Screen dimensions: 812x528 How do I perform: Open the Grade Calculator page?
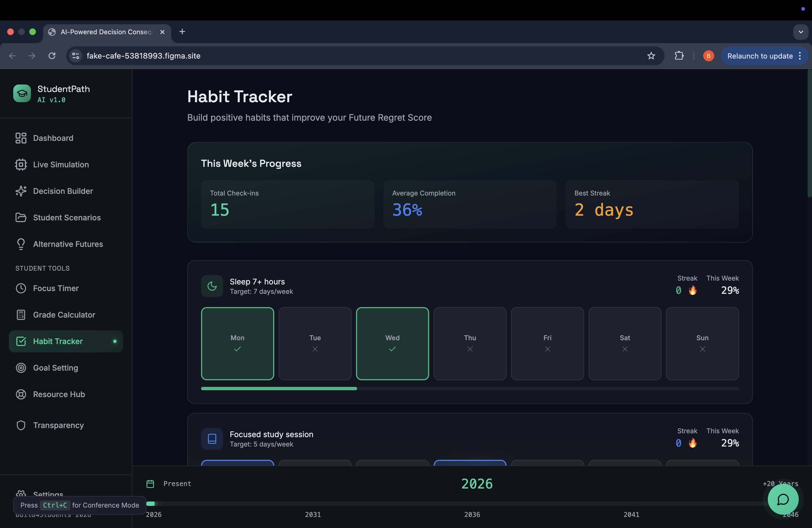pos(64,315)
